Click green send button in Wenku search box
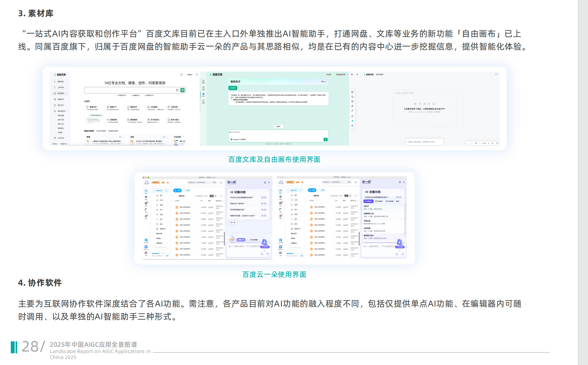The image size is (588, 365). 182,90
